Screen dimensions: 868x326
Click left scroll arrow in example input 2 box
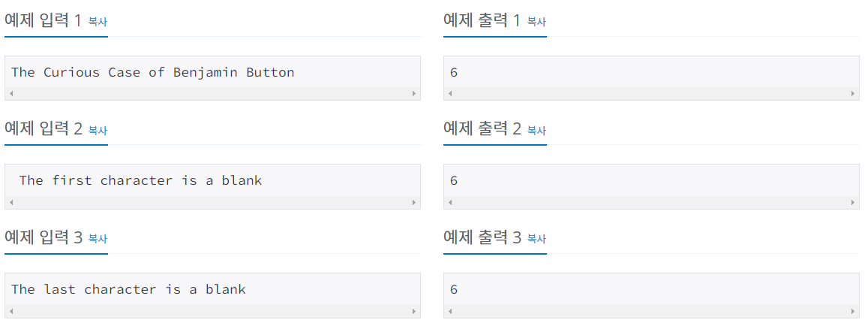coord(11,202)
